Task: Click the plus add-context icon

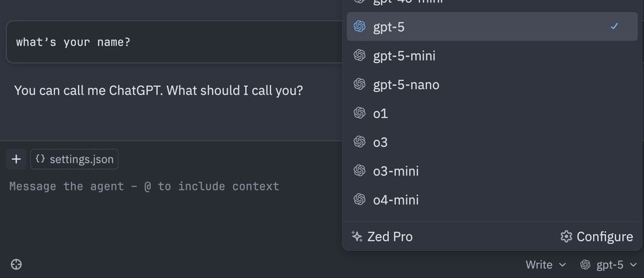Action: coord(16,159)
